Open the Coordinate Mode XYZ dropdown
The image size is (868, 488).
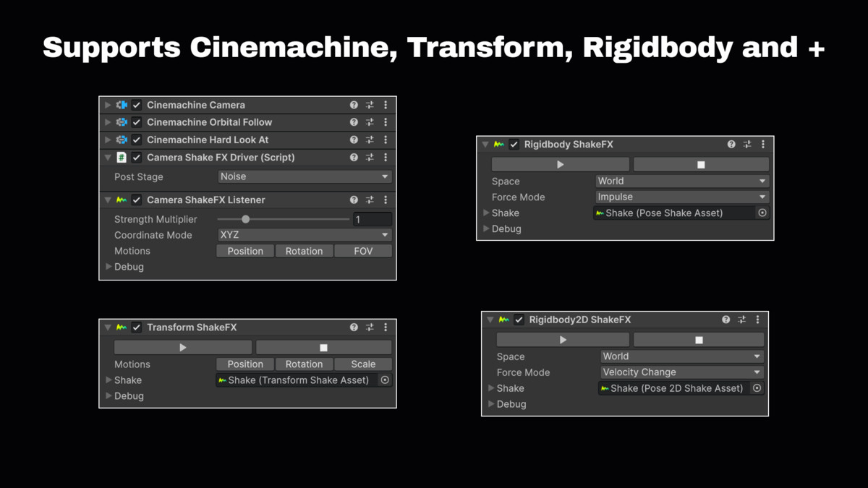point(305,235)
